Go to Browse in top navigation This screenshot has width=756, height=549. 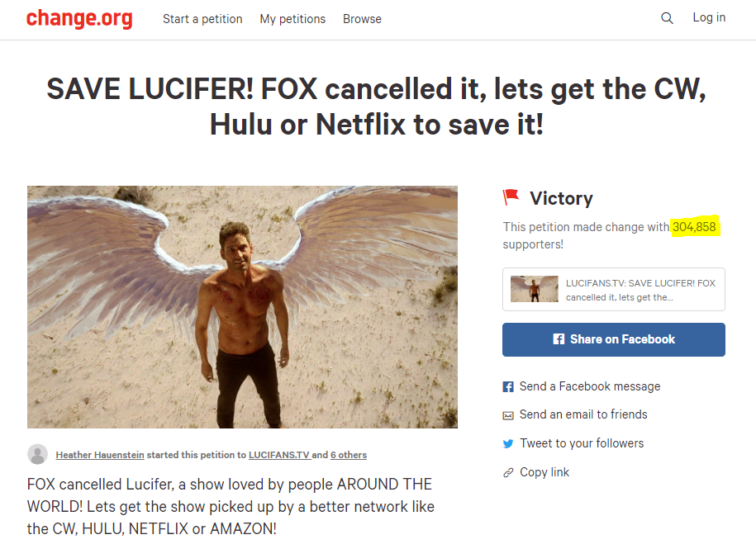click(362, 19)
